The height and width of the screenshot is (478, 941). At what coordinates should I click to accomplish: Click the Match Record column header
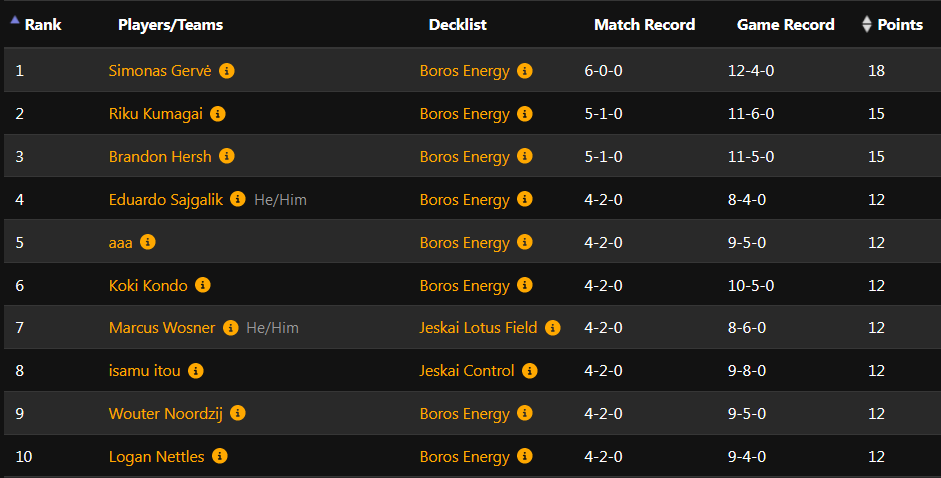point(645,25)
